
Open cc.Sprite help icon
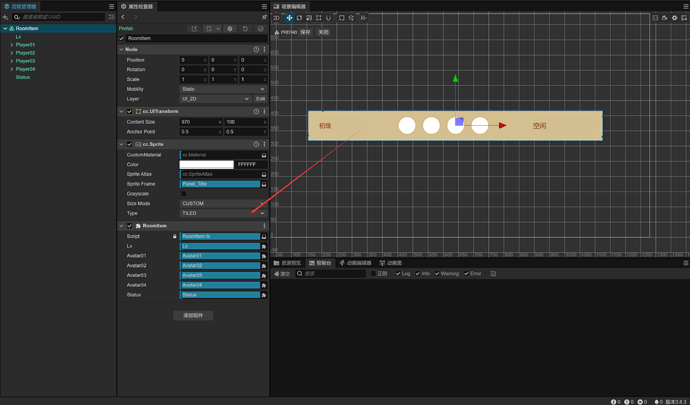point(256,144)
